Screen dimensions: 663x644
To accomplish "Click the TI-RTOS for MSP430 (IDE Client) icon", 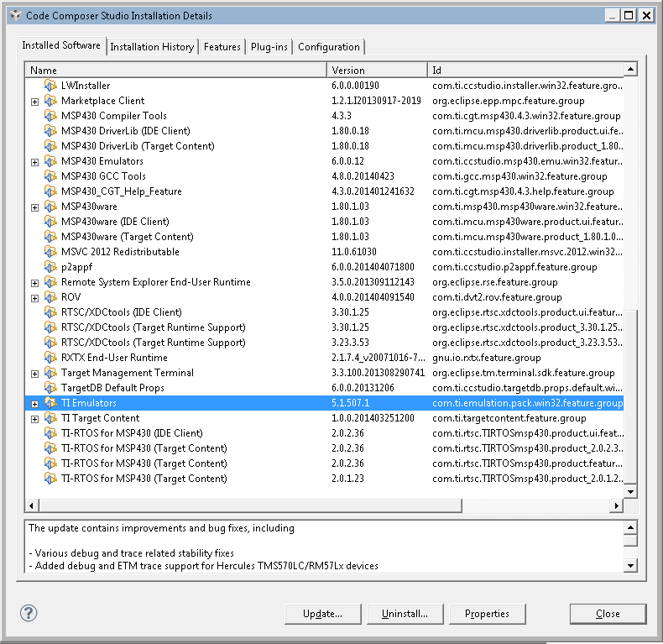I will pyautogui.click(x=50, y=433).
